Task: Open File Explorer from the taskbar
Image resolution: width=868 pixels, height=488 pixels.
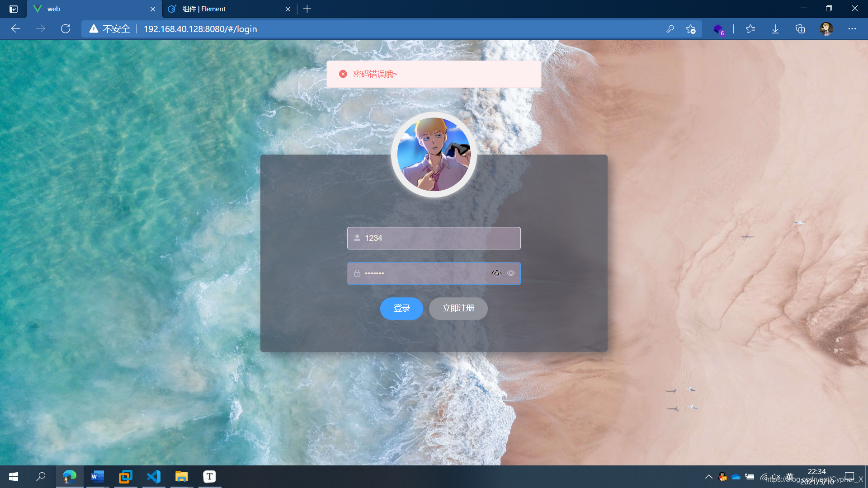Action: (182, 477)
